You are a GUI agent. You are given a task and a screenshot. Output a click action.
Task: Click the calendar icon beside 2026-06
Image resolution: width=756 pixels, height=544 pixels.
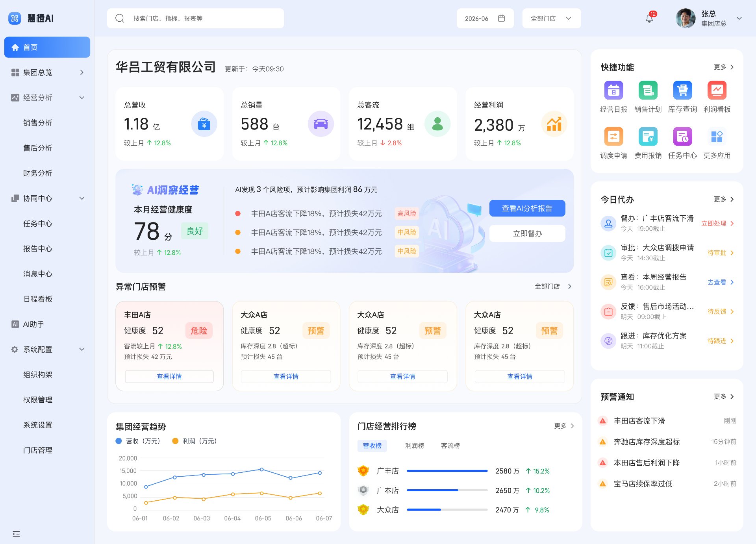(x=501, y=19)
